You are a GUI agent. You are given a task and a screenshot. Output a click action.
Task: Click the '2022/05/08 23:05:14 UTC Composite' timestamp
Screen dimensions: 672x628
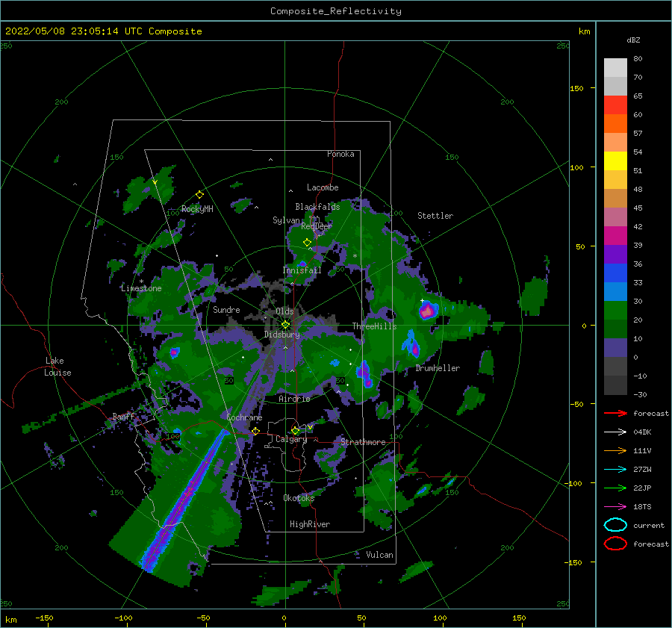click(x=103, y=31)
